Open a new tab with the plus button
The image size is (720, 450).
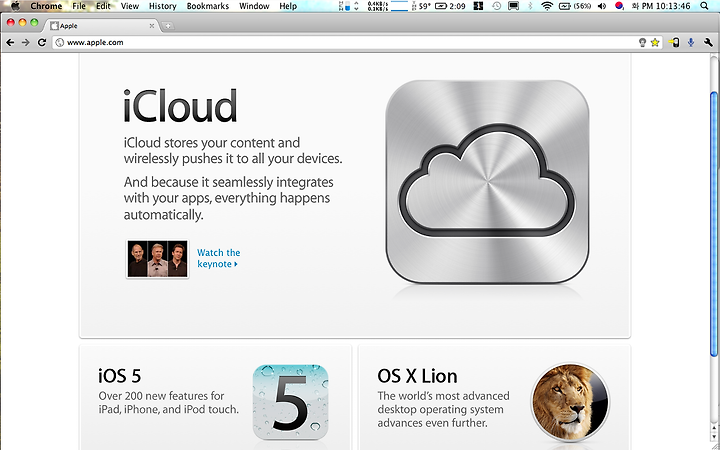point(168,26)
